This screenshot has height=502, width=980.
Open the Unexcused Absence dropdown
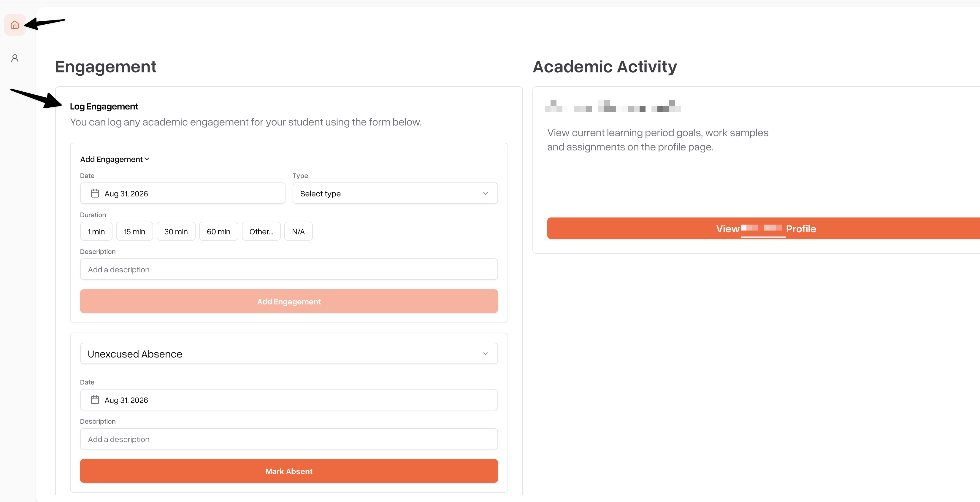[289, 354]
